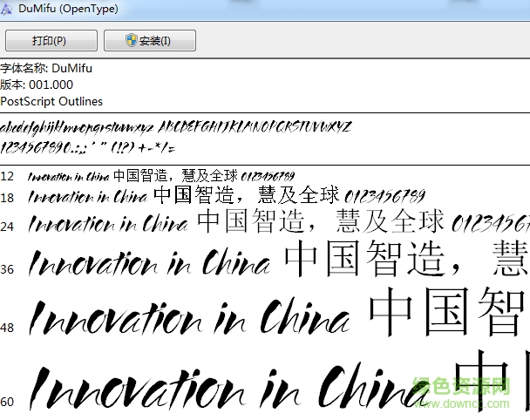Click the 1234567890 digits and punctuation sample line
The image size is (530, 420).
coord(88,147)
